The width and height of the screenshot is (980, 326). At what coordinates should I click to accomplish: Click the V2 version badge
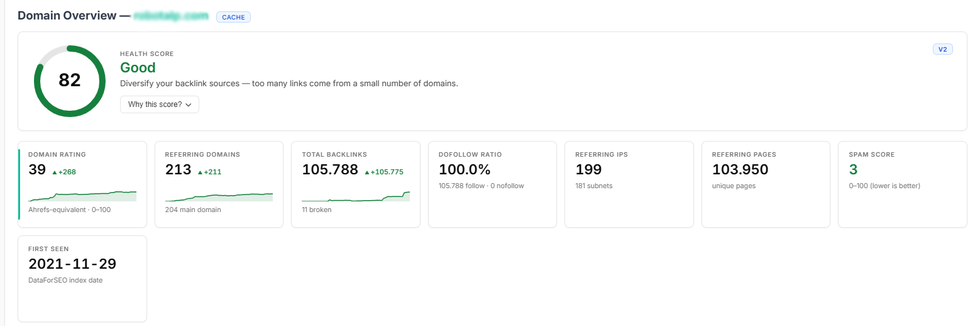tap(942, 49)
